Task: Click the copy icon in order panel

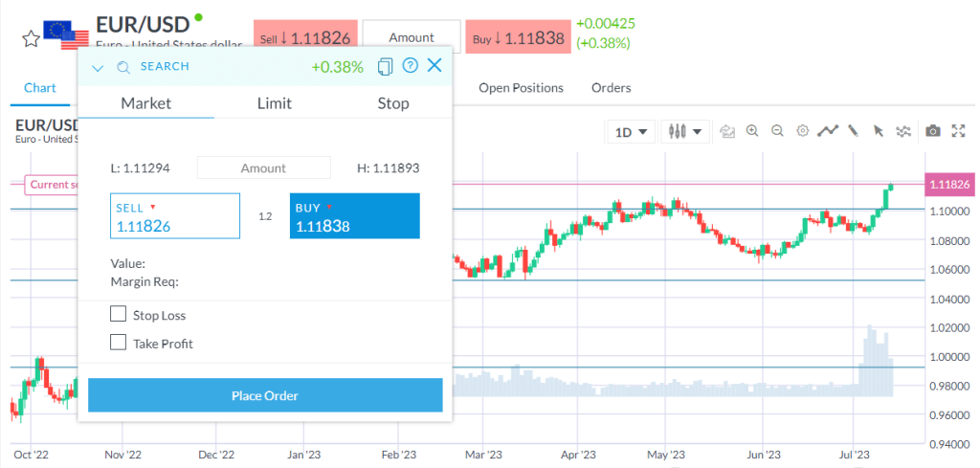Action: 386,66
